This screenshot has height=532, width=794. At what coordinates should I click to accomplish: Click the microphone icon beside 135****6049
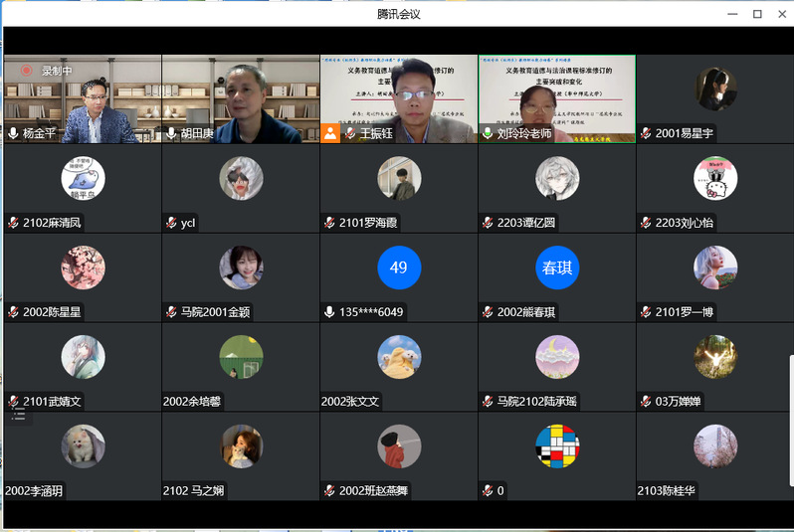[x=329, y=312]
